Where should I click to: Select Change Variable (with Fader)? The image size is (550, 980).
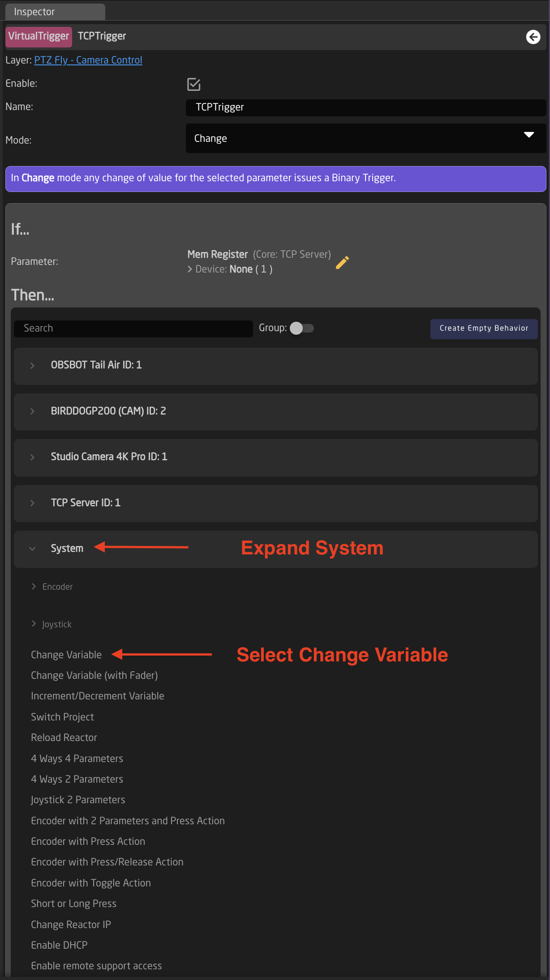[x=95, y=675]
